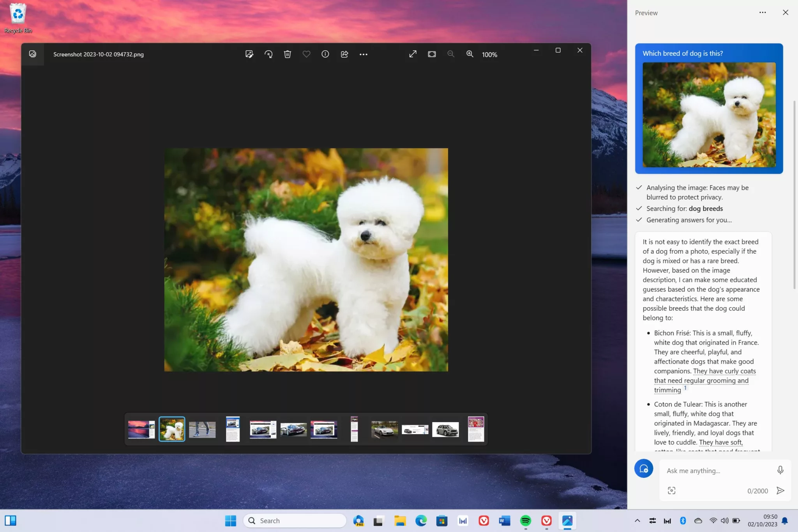
Task: Open Word from the taskbar
Action: coord(505,521)
